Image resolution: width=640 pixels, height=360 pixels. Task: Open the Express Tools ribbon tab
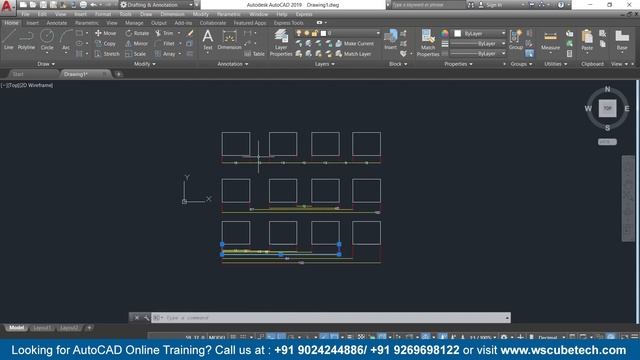(288, 23)
